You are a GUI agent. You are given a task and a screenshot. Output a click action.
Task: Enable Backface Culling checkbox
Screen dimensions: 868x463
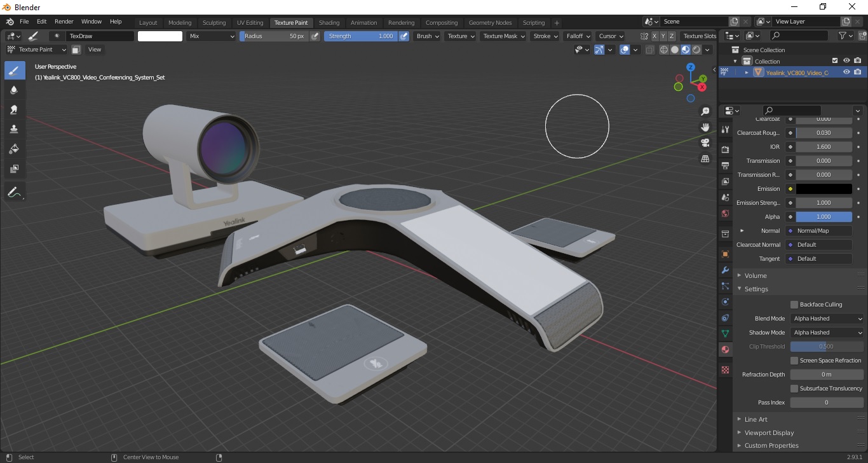pos(794,305)
